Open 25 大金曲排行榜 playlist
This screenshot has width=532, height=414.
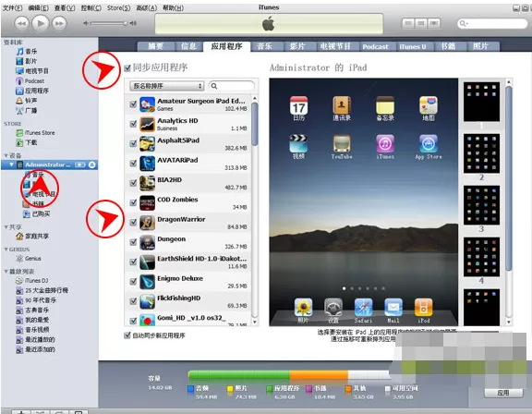42,290
